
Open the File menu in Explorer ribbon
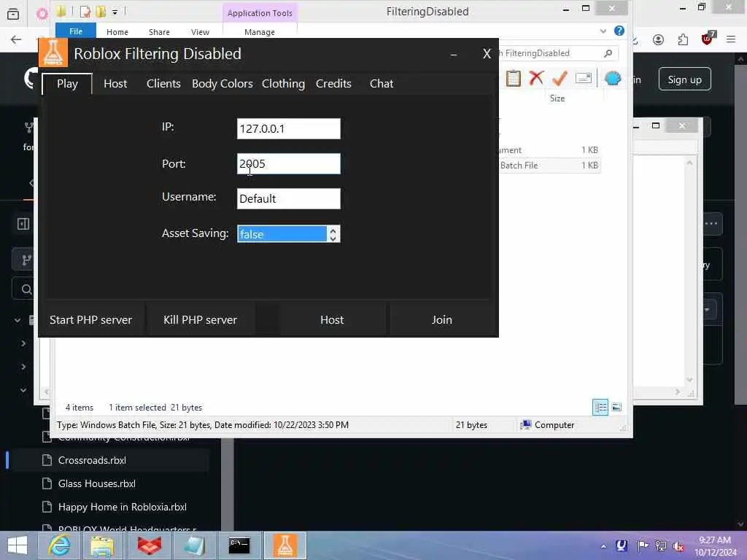tap(76, 31)
